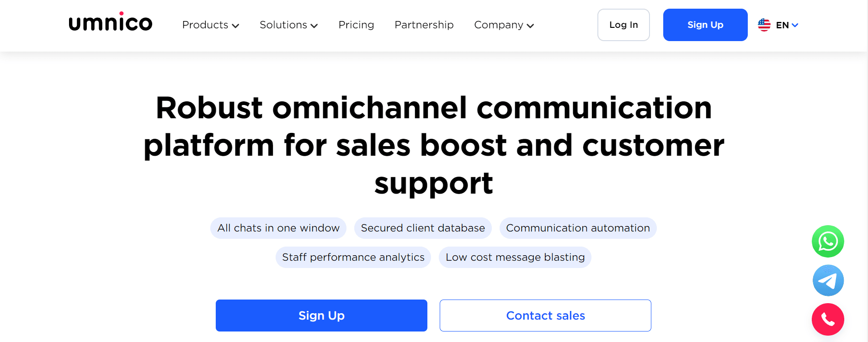
Task: Click Sign Up in the header
Action: tap(705, 25)
